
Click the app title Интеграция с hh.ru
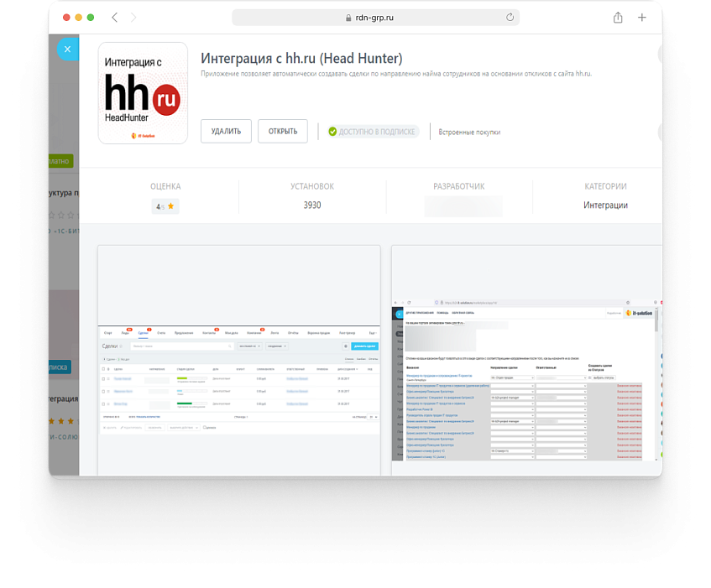pyautogui.click(x=301, y=59)
